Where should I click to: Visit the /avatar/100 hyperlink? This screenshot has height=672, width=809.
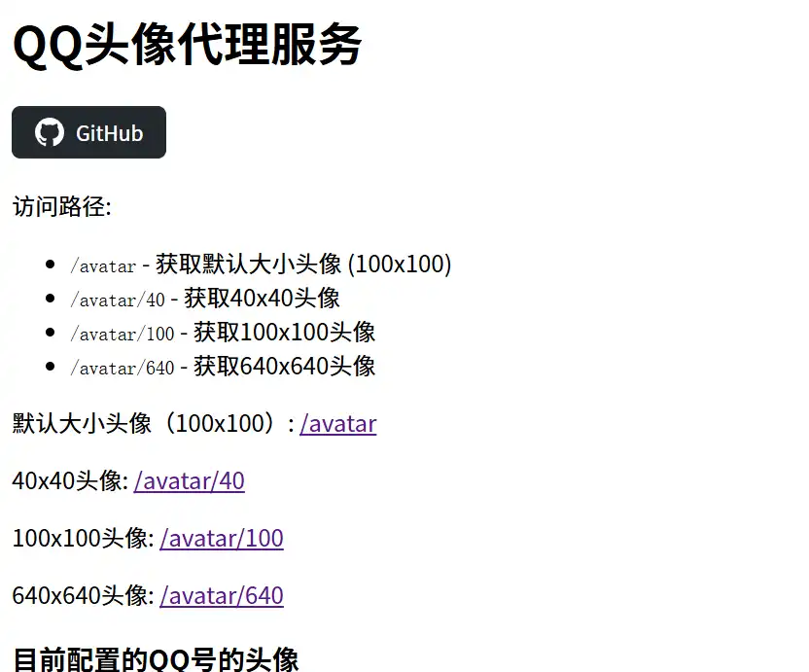tap(222, 538)
